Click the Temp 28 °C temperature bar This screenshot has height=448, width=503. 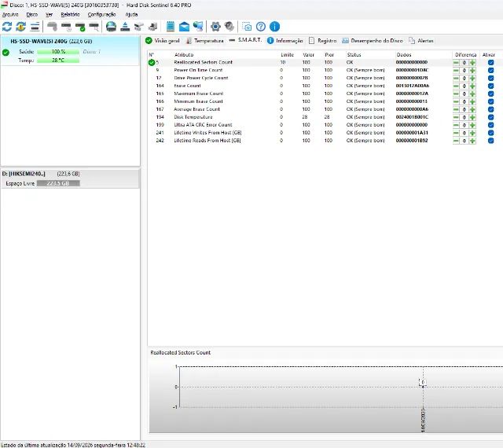coord(58,61)
